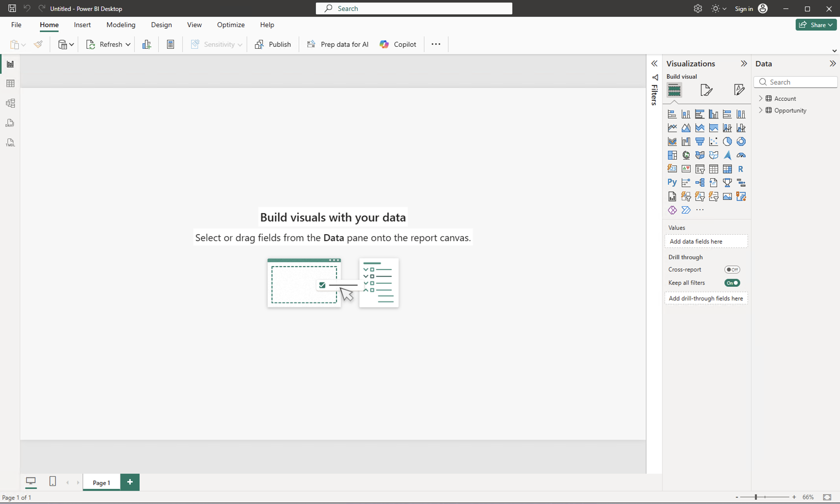Open TMDL view icon in sidebar
Viewport: 840px width, 504px height.
[x=10, y=143]
